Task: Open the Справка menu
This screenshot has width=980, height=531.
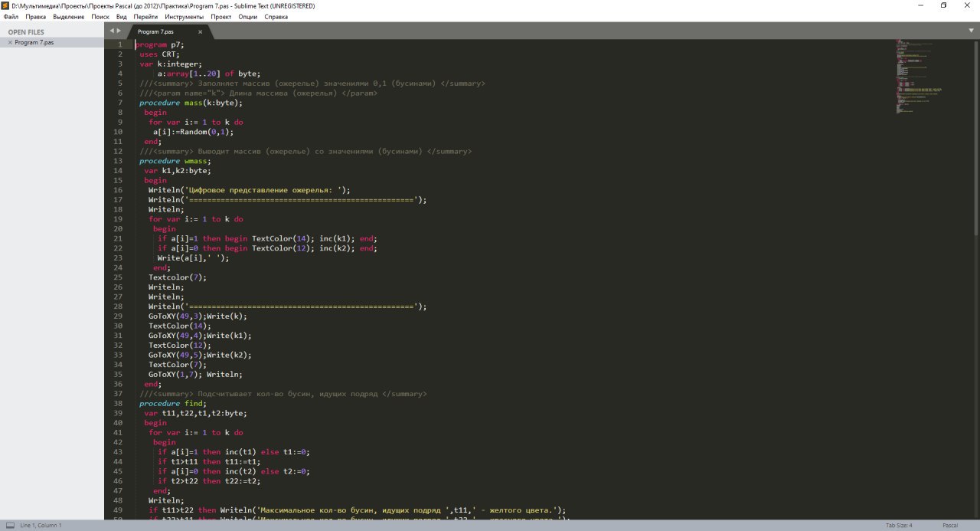Action: (276, 16)
